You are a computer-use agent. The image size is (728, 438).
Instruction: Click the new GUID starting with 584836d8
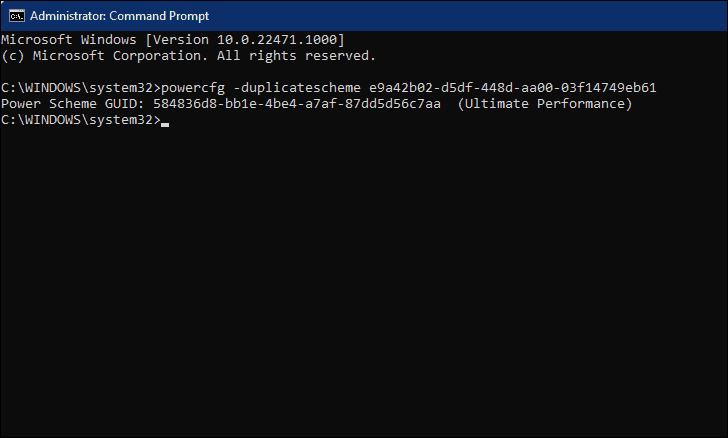tap(297, 104)
